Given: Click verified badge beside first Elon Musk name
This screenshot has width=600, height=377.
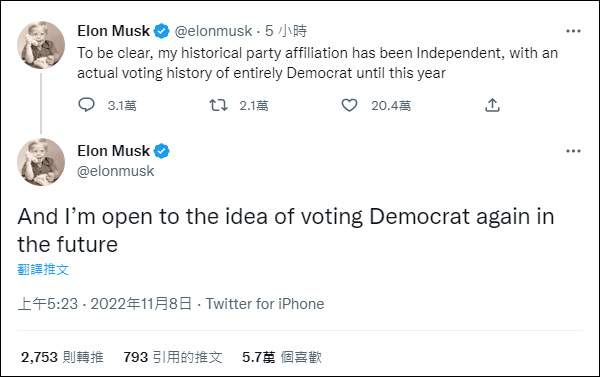Looking at the screenshot, I should pyautogui.click(x=161, y=31).
